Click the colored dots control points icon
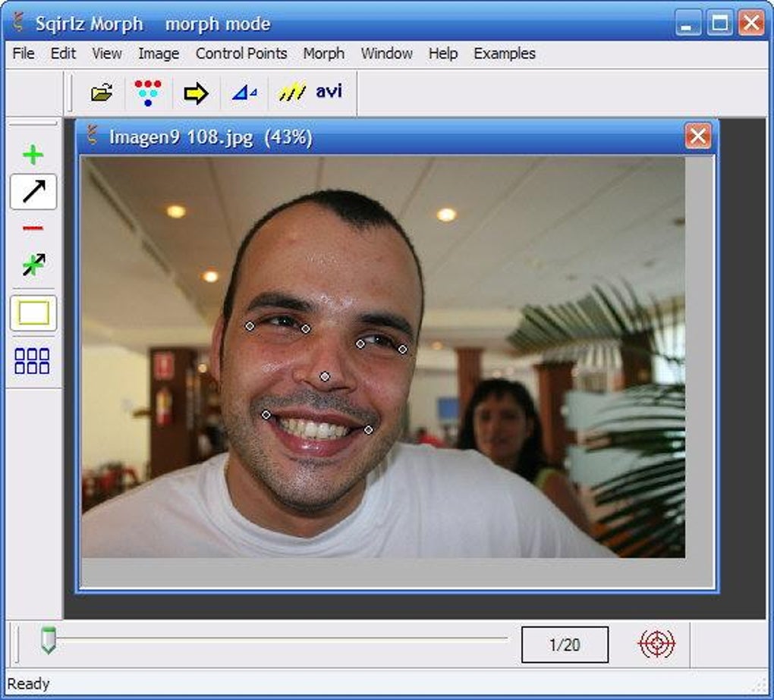774x700 pixels. pyautogui.click(x=148, y=93)
